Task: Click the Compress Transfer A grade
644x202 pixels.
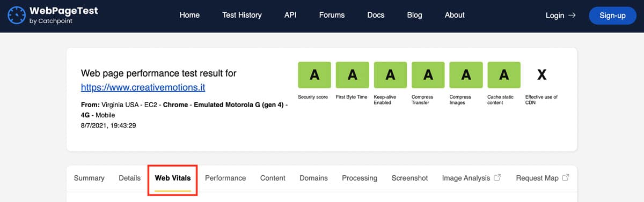Action: (x=428, y=75)
